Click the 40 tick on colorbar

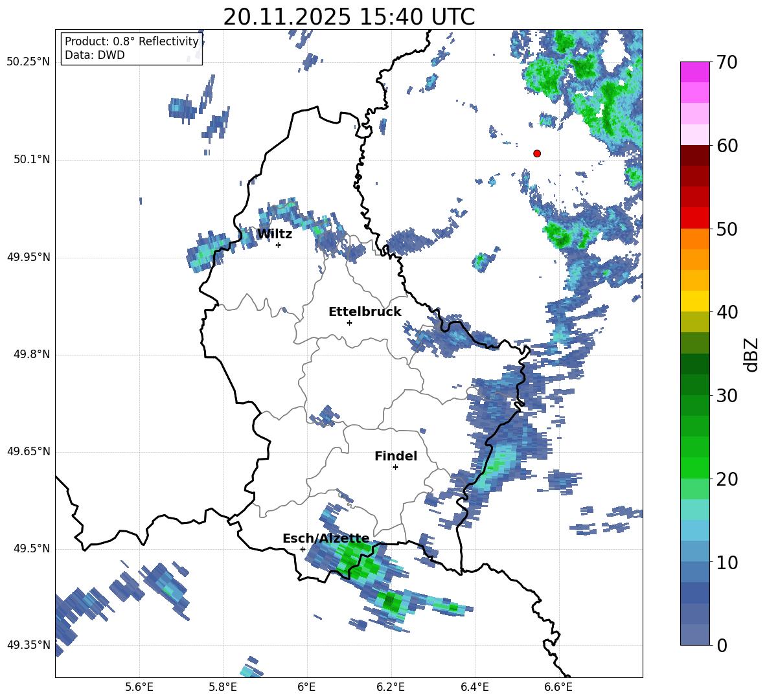727,312
